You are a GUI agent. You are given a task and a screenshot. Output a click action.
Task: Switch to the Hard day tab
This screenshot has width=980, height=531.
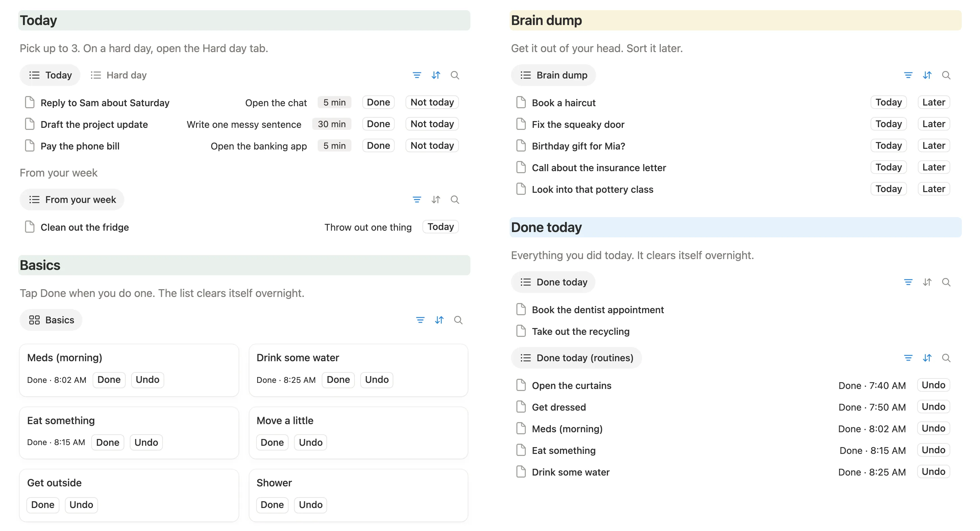(x=119, y=75)
